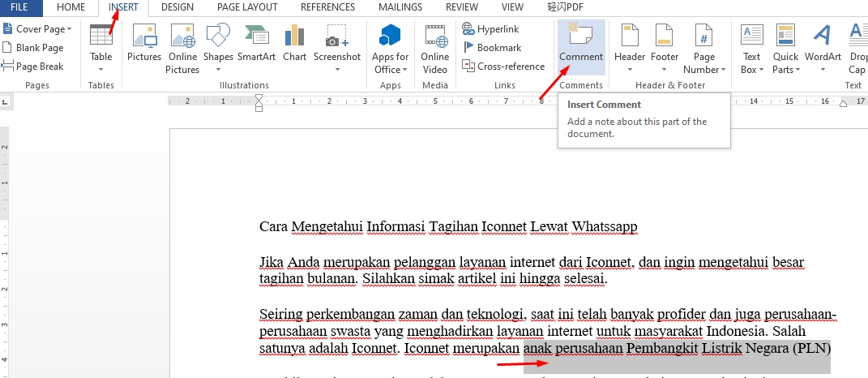
Task: Click the word 'pelanggan' in the document
Action: pos(425,262)
